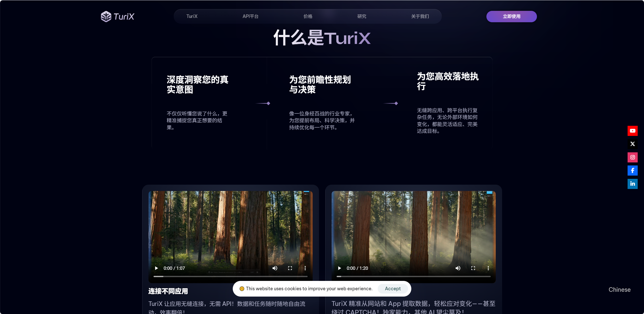
Task: Accept the cookie notice
Action: pos(393,289)
